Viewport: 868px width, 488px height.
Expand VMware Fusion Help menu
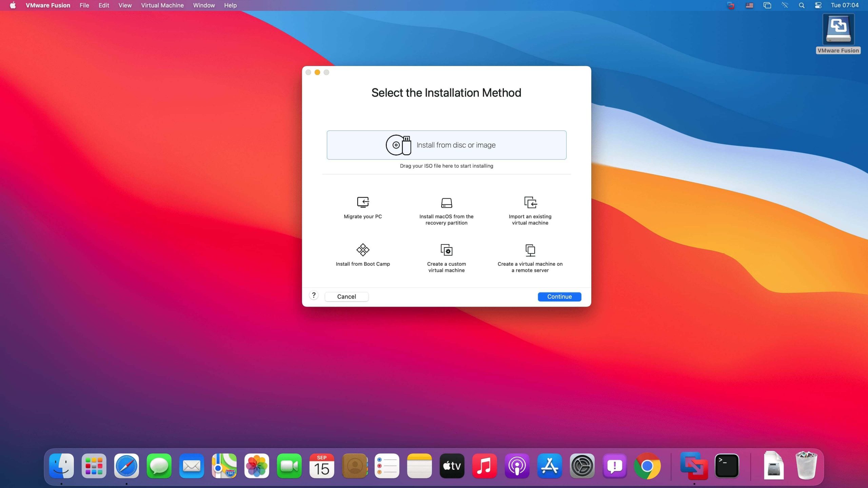230,5
